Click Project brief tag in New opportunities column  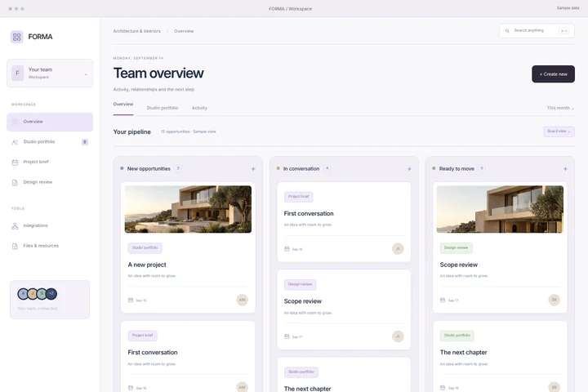click(142, 336)
